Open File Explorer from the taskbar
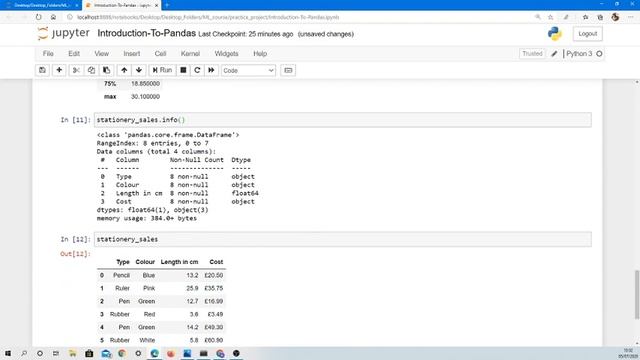Viewport: 640px width, 360px height. [72, 353]
